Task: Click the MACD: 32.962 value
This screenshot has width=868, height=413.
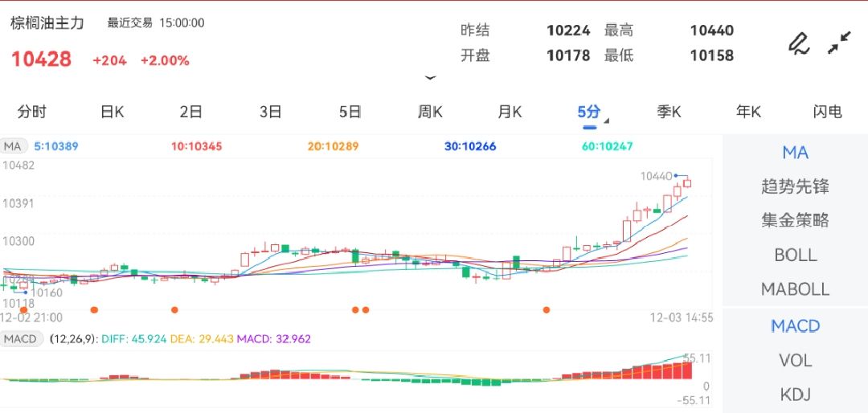Action: pyautogui.click(x=274, y=339)
